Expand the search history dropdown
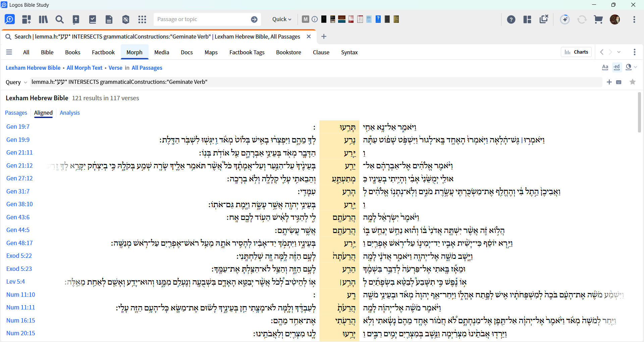Viewport: 644px width, 342px height. (x=619, y=52)
